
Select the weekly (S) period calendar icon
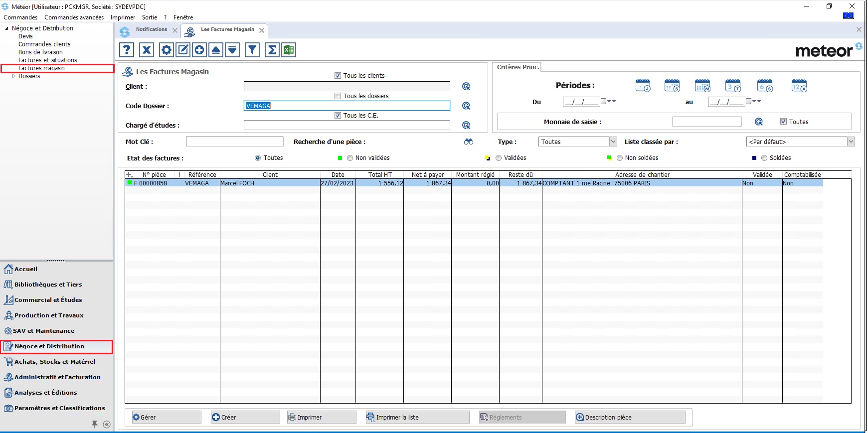point(673,86)
